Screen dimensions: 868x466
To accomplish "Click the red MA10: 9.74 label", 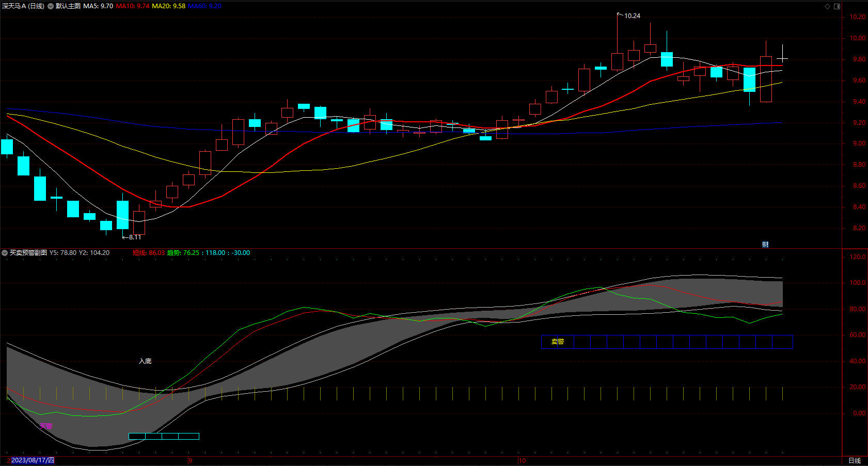I will (133, 6).
